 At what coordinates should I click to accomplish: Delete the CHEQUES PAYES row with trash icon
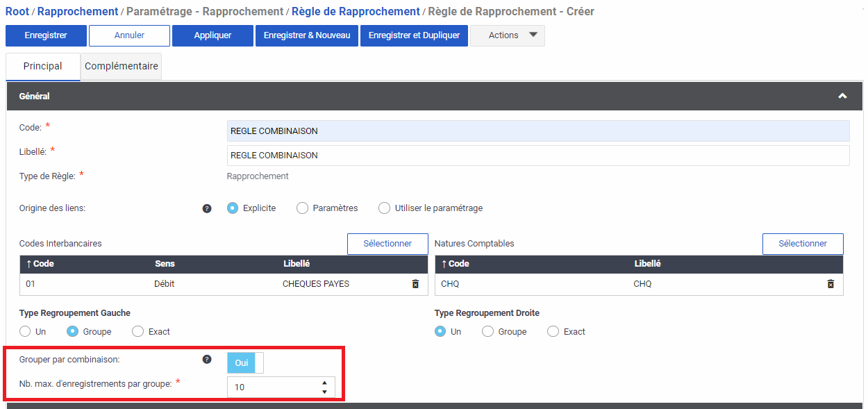click(x=415, y=284)
